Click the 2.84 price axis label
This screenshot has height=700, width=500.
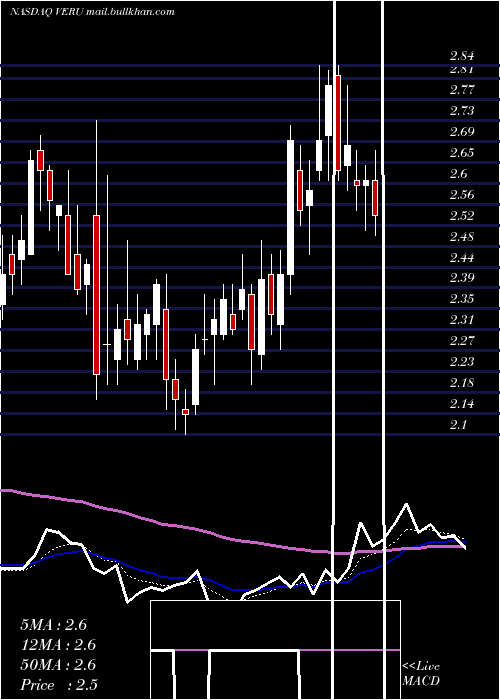coord(462,56)
